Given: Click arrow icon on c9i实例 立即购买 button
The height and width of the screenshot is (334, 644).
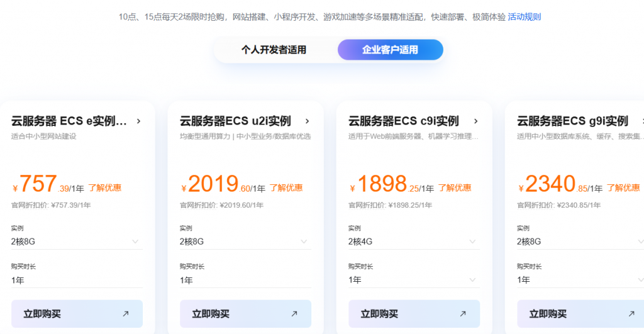Looking at the screenshot, I should 463,314.
